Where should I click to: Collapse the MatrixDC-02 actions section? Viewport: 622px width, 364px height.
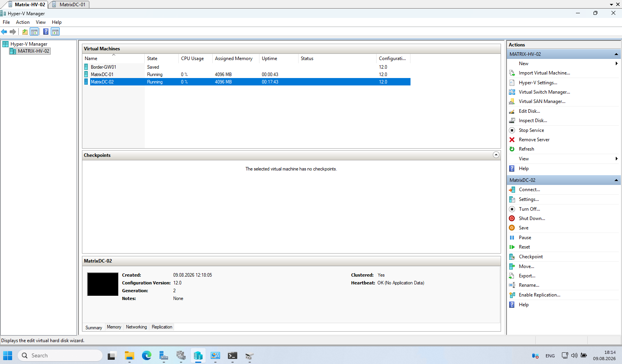coord(616,180)
